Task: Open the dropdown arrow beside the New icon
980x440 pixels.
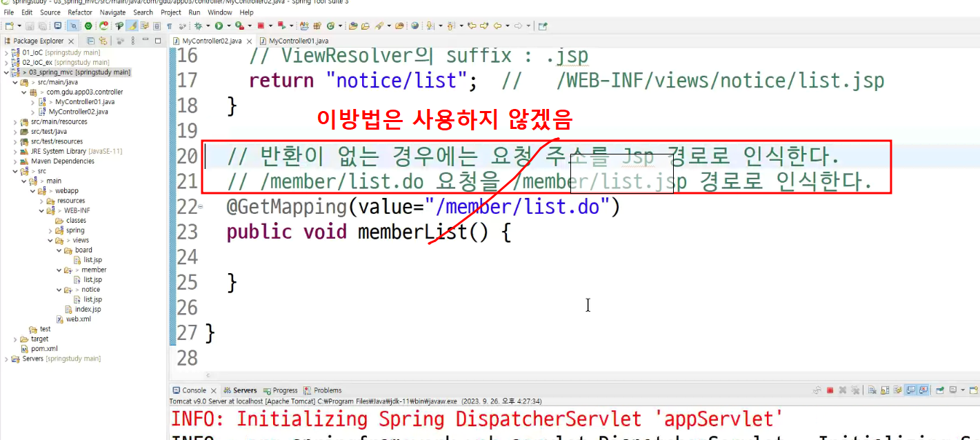Action: [19, 26]
